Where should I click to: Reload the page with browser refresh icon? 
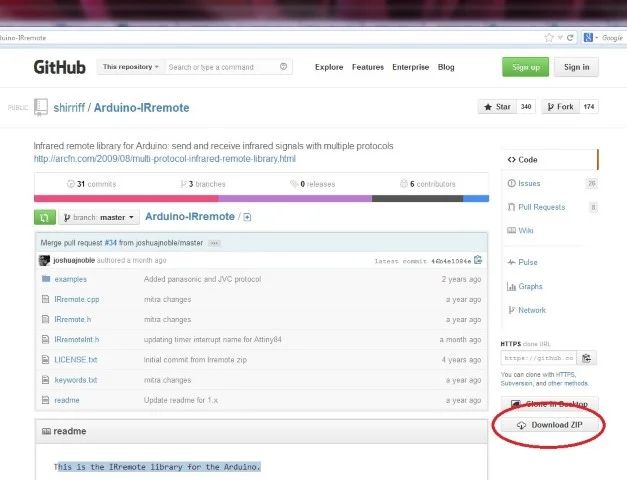tap(570, 38)
